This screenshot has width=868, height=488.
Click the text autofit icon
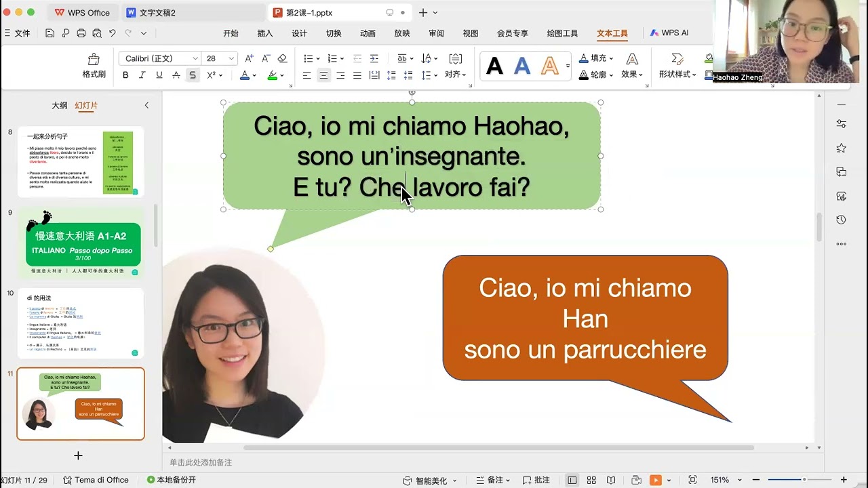[x=456, y=58]
